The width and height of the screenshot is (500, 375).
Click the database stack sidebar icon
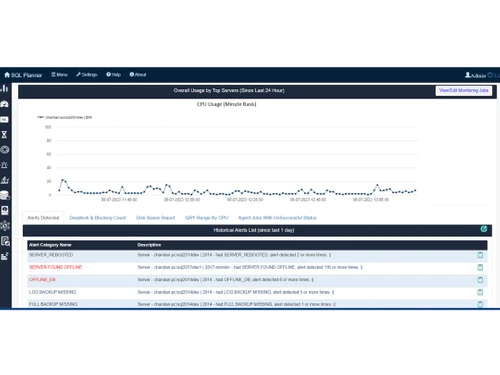click(5, 195)
